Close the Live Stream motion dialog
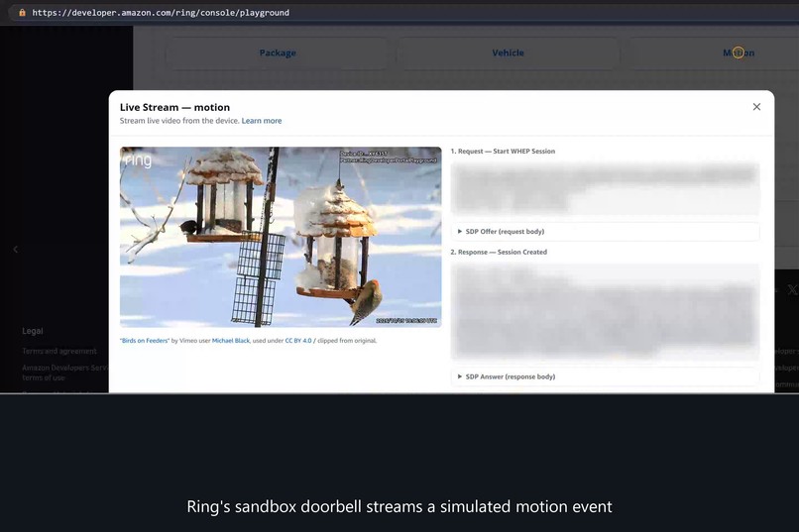The height and width of the screenshot is (532, 799). point(756,106)
